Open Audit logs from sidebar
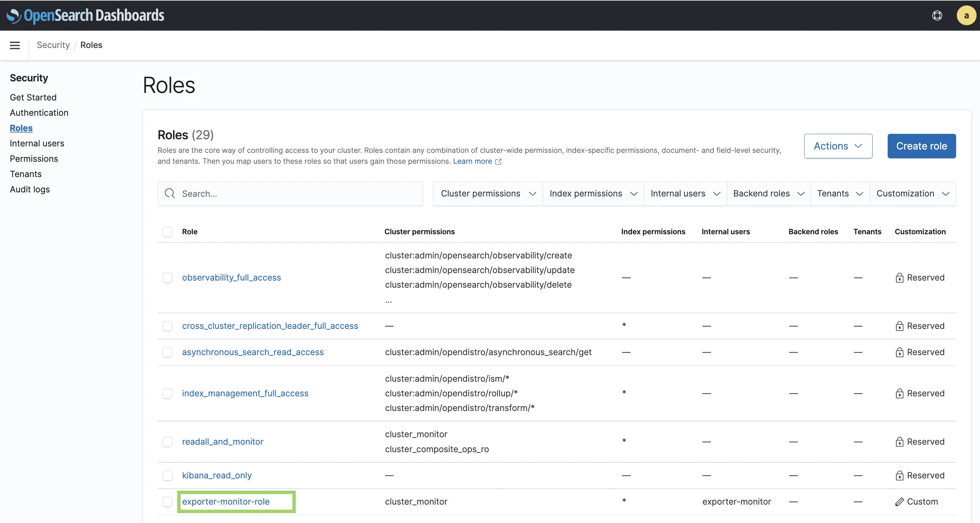Image resolution: width=980 pixels, height=523 pixels. coord(30,189)
